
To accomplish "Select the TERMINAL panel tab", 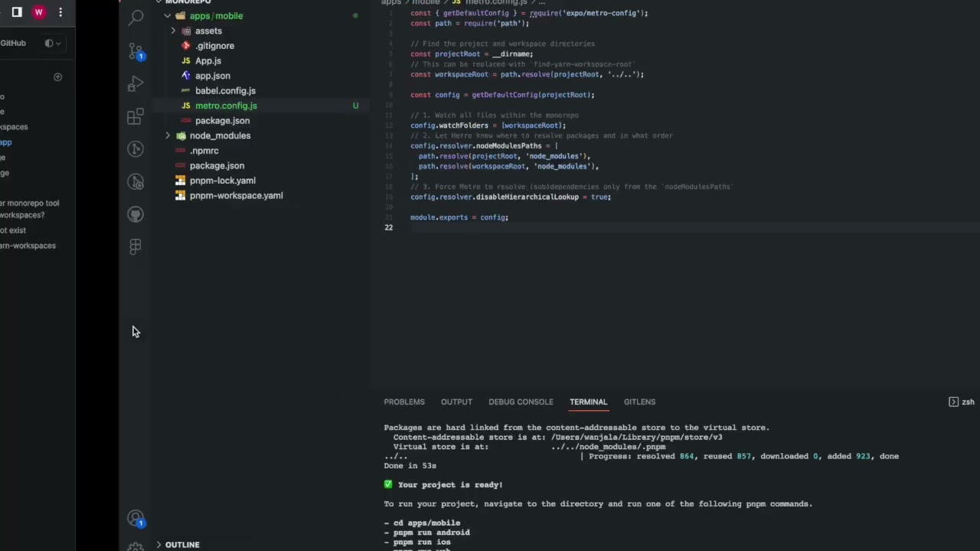I will [588, 402].
